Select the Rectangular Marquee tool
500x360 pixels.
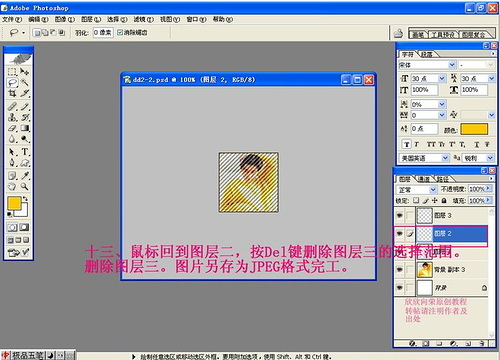[x=12, y=71]
